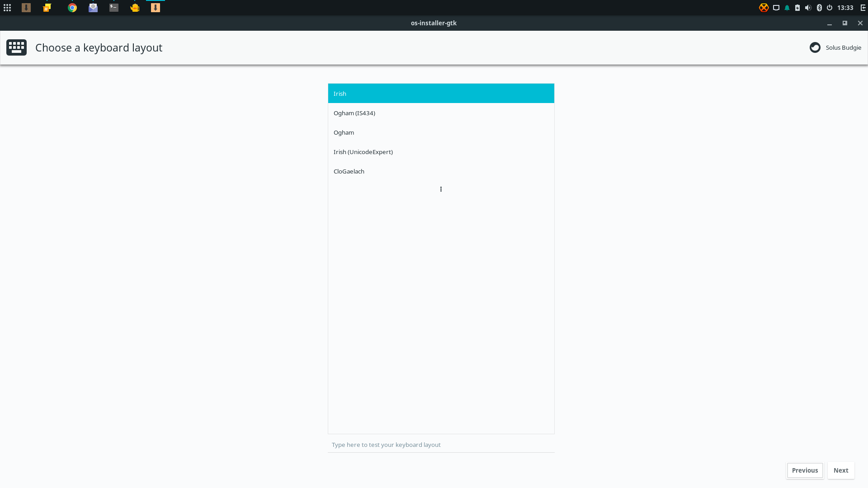Select the Irish keyboard layout
The width and height of the screenshot is (868, 488).
tap(441, 94)
